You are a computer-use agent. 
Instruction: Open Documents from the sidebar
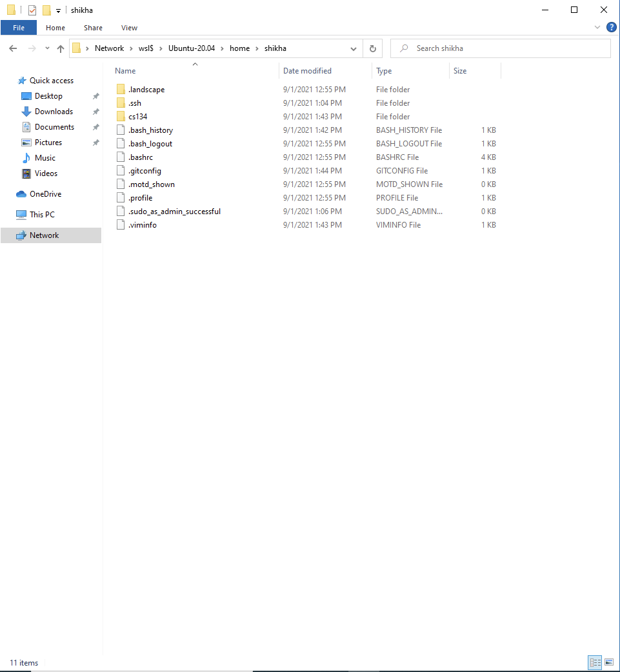(x=54, y=127)
